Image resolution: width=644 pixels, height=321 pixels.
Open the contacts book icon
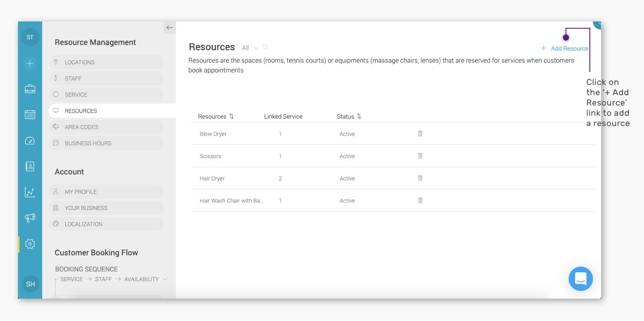(30, 166)
